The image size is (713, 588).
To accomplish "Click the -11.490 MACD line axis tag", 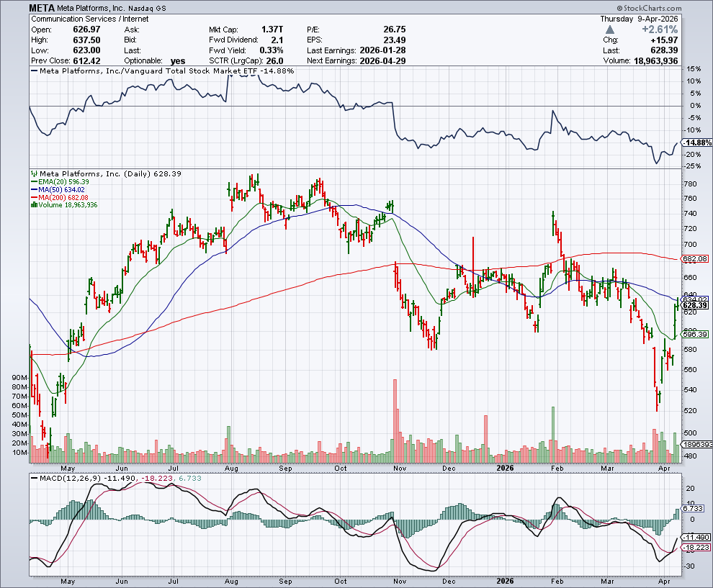I will 696,537.
